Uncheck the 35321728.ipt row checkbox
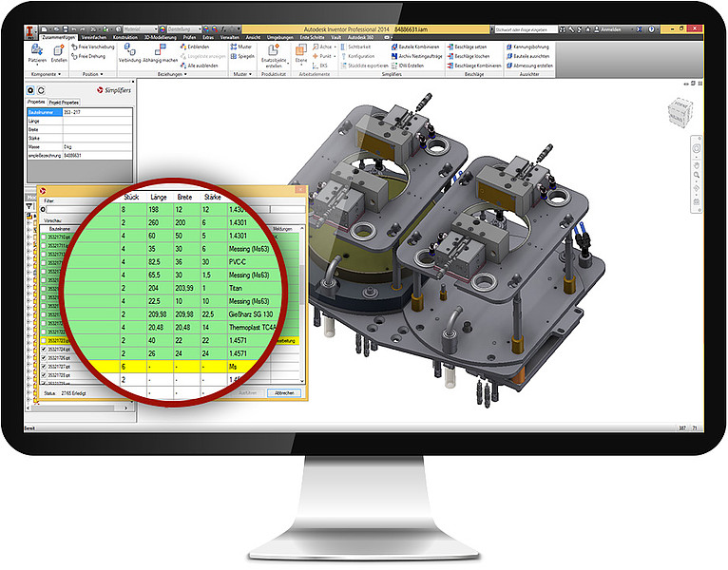This screenshot has height=570, width=728. pyautogui.click(x=44, y=375)
